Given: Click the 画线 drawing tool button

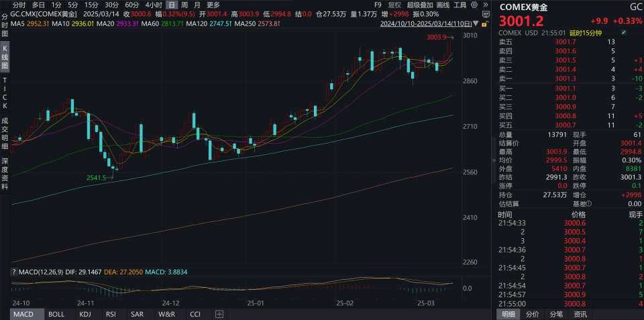Looking at the screenshot, I should [x=443, y=5].
